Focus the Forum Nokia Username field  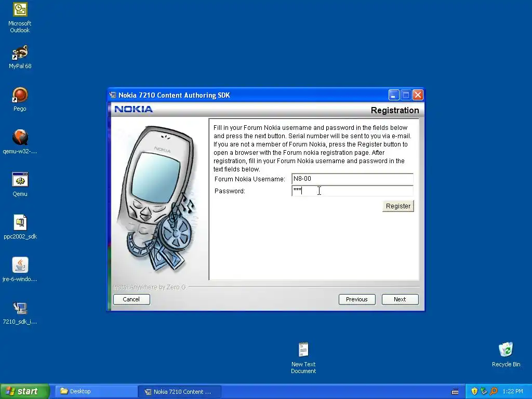click(x=353, y=179)
